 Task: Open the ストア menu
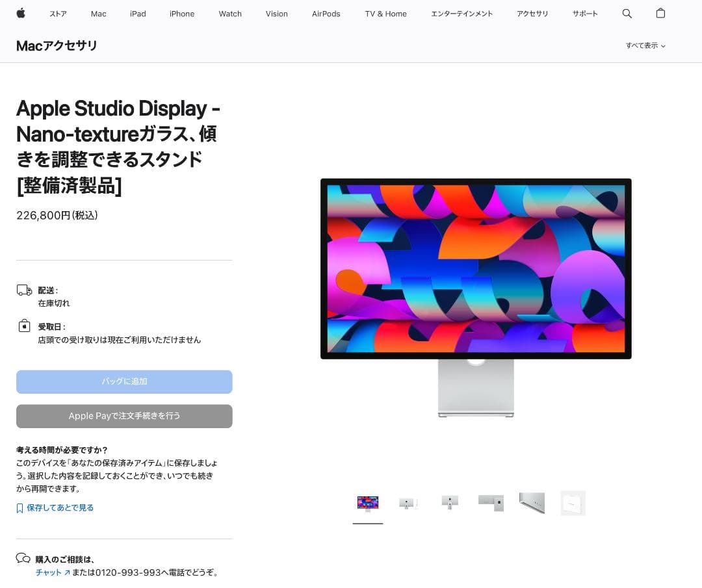[x=58, y=14]
